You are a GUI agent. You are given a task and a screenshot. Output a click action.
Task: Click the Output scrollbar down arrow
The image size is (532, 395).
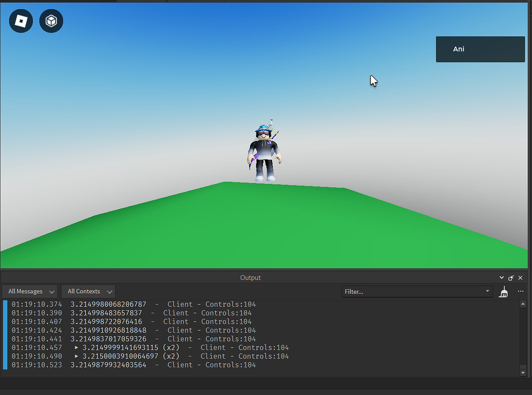pyautogui.click(x=524, y=372)
